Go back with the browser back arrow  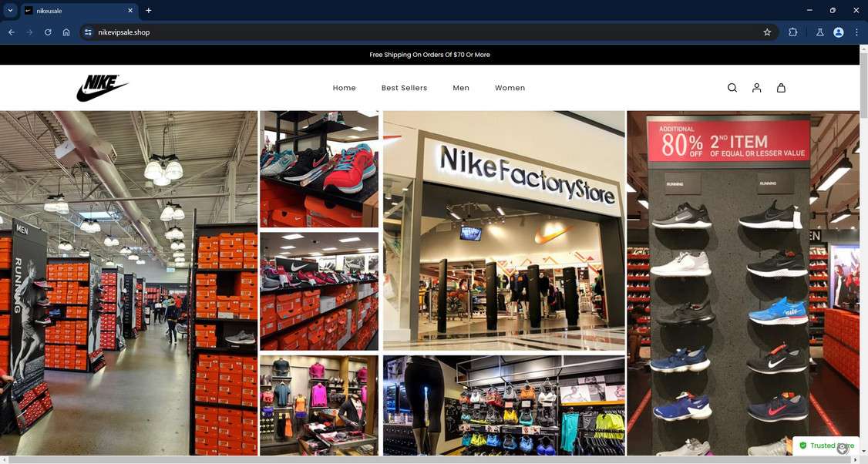[x=11, y=32]
